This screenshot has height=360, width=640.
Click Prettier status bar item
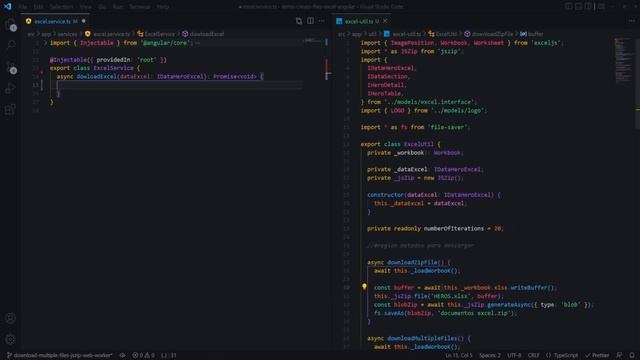[x=597, y=356]
